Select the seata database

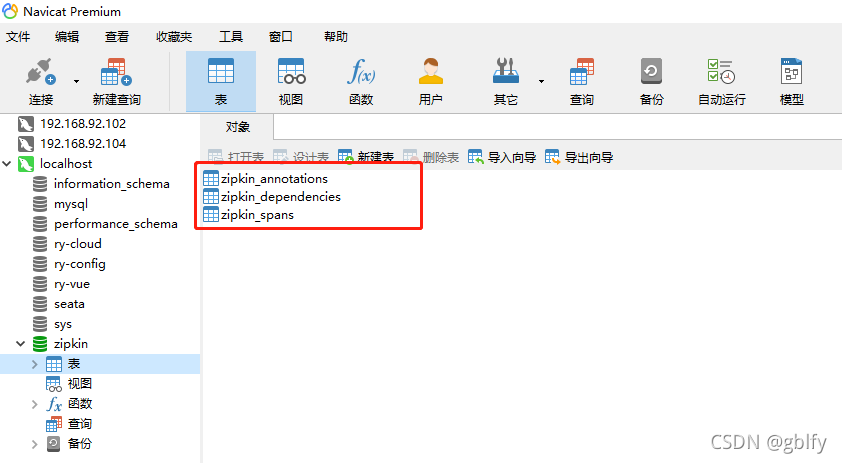(59, 304)
